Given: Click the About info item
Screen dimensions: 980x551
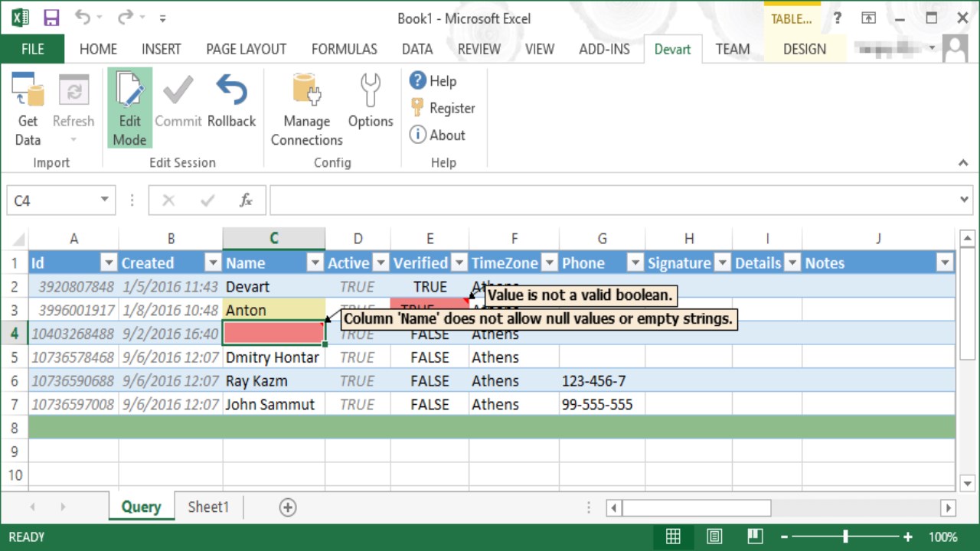Looking at the screenshot, I should [438, 135].
